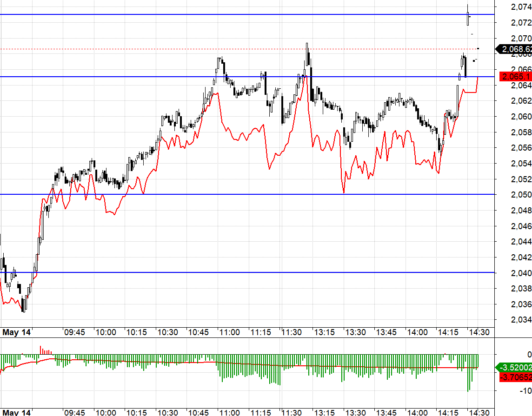Select the green -3.52002 indicator value label

(514, 368)
